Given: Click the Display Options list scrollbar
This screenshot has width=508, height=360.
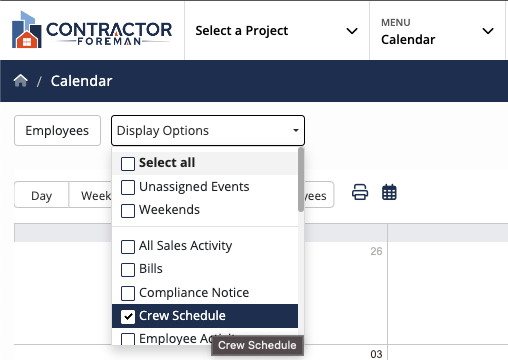Looking at the screenshot, I should (x=301, y=180).
